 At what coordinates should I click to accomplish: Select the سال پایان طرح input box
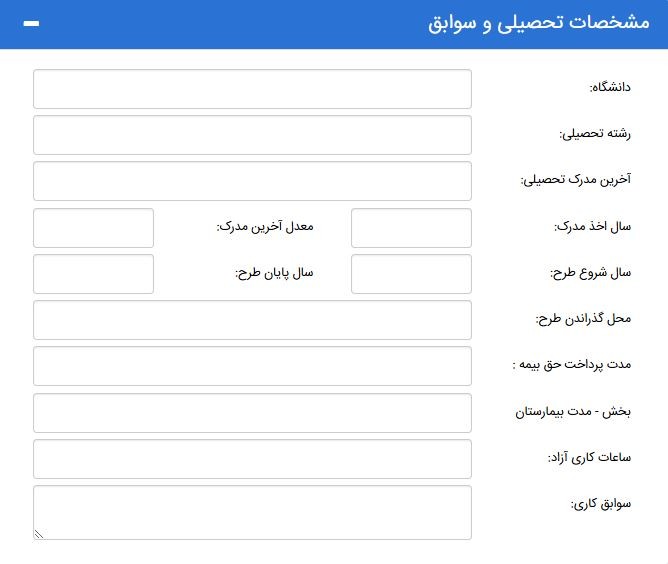[x=93, y=274]
